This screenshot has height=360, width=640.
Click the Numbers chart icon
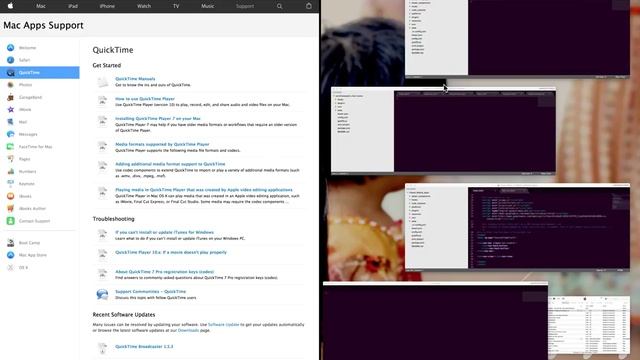tap(11, 171)
